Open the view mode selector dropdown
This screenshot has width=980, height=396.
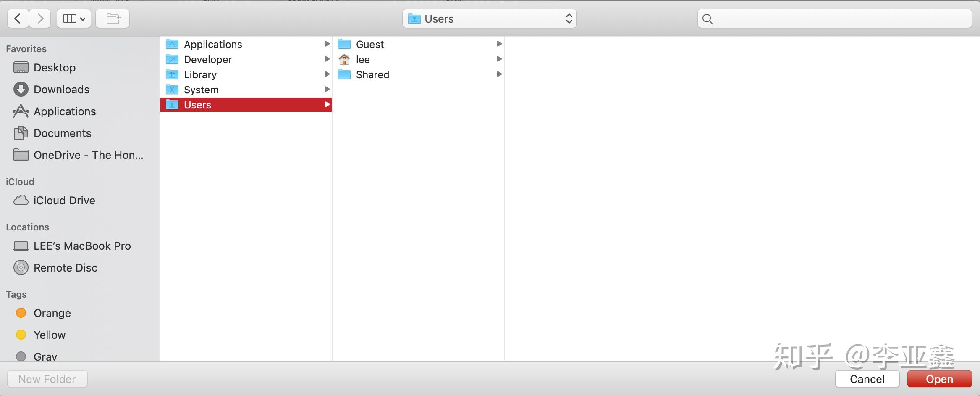tap(73, 18)
